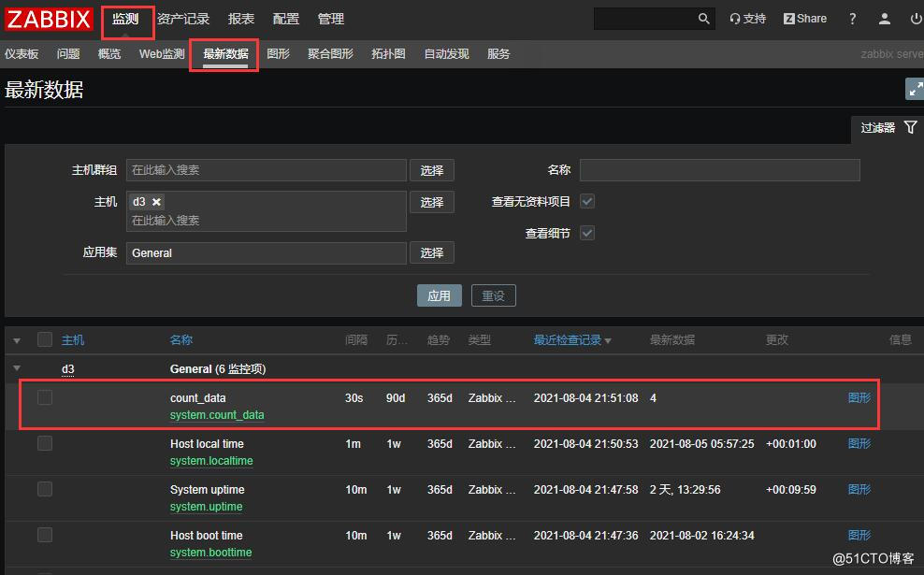
Task: Remove the d3 host tag
Action: coord(156,202)
